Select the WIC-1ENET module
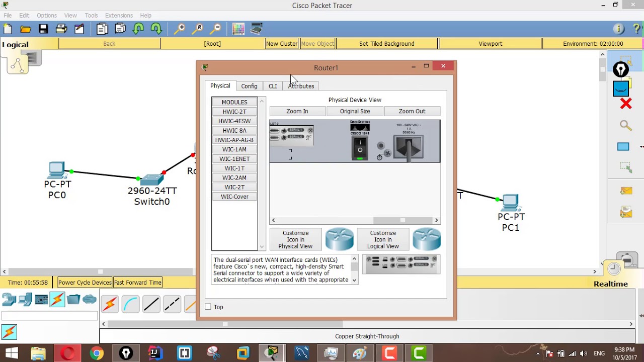Screen dimensions: 644x362 pyautogui.click(x=234, y=159)
